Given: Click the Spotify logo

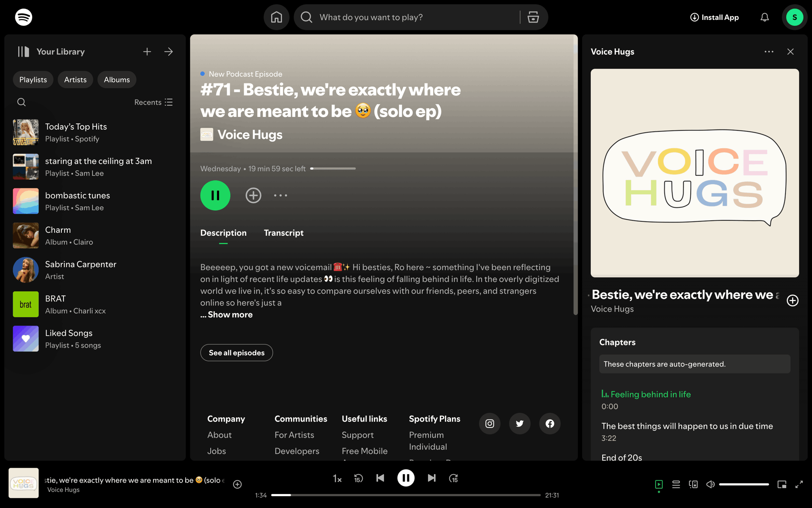Looking at the screenshot, I should 24,17.
